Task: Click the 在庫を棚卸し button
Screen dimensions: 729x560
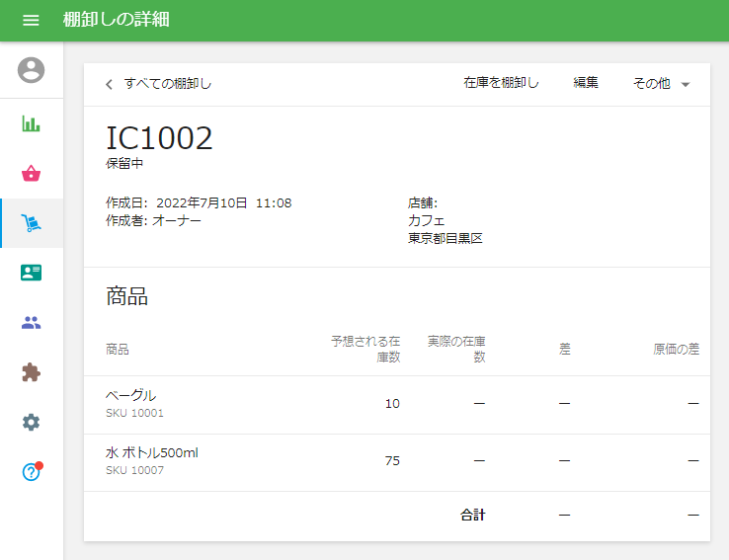Action: pos(501,84)
